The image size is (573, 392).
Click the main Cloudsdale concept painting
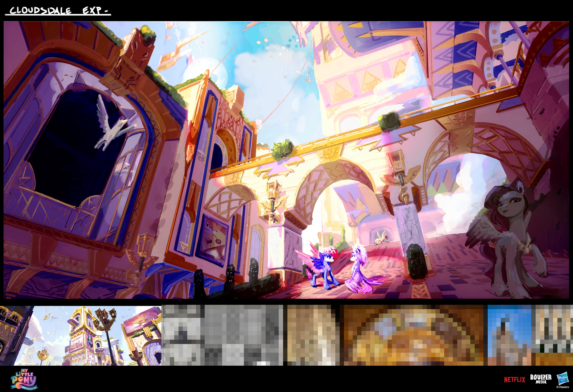click(286, 160)
